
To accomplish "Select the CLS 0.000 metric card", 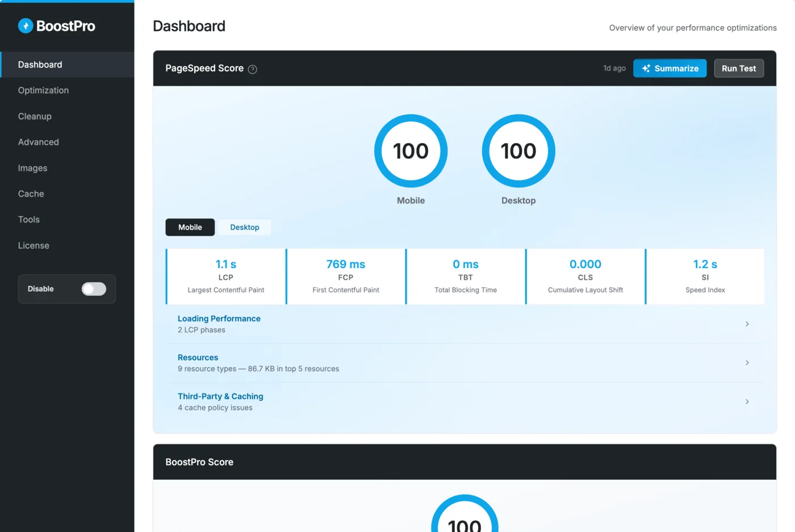I will click(585, 277).
